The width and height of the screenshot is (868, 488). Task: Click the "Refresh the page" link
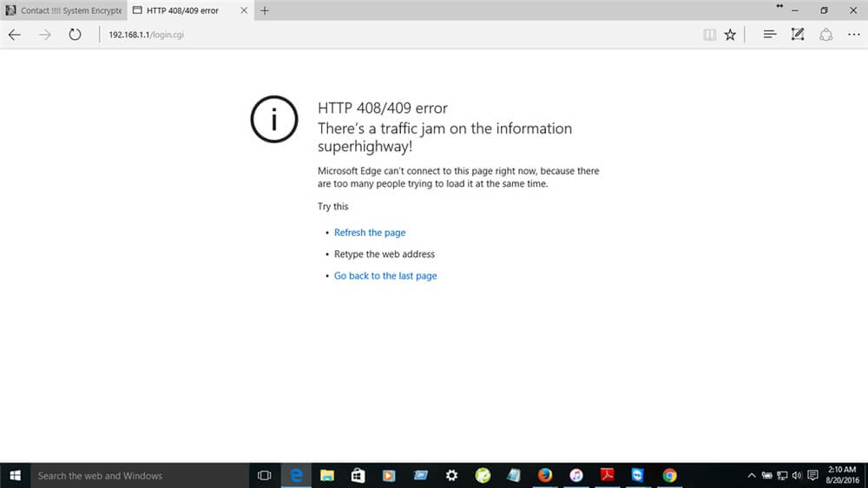coord(370,233)
